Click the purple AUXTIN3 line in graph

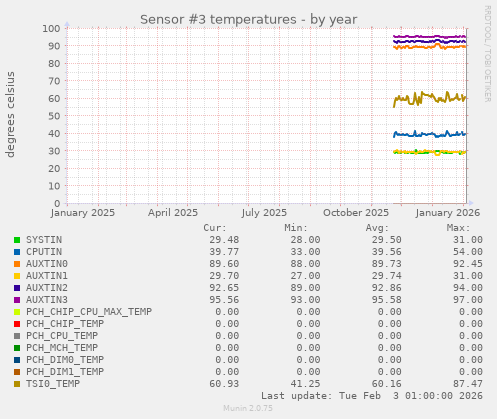click(x=430, y=37)
